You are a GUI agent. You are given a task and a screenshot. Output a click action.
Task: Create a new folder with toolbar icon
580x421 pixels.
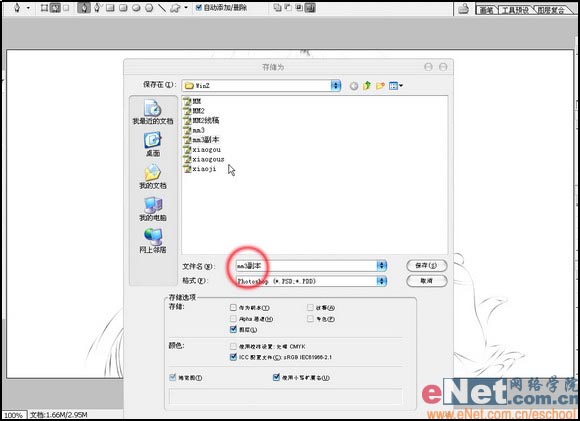coord(380,86)
